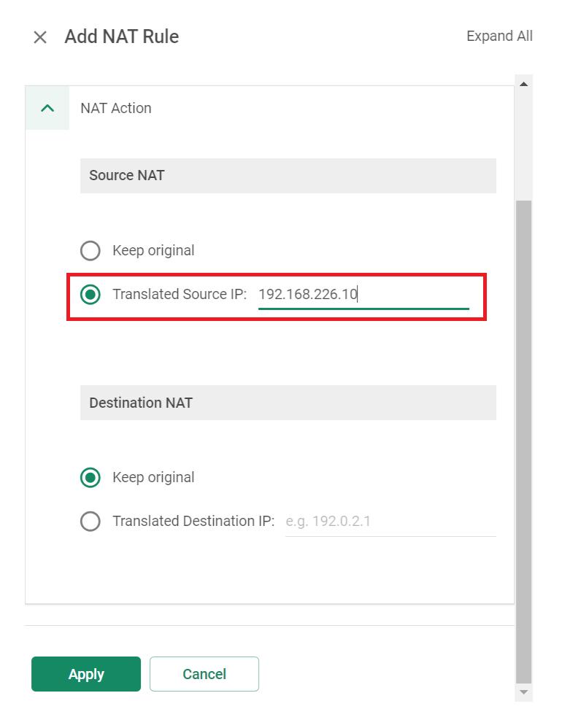Click the Translated Destination IP field
This screenshot has height=728, width=562.
pos(390,522)
